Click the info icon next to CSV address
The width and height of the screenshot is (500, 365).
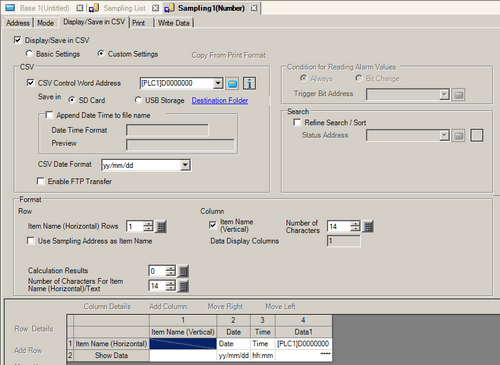(x=249, y=83)
